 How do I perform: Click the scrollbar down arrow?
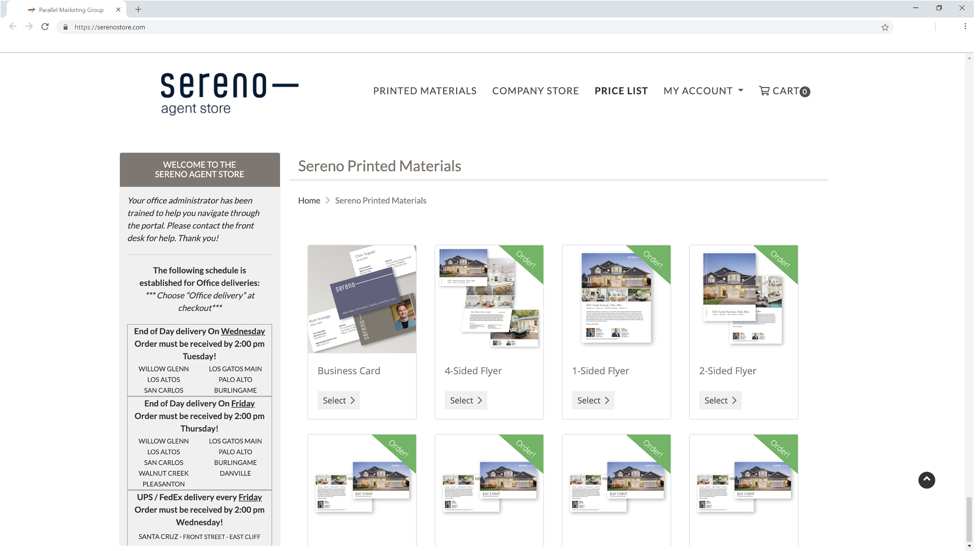pos(969,546)
